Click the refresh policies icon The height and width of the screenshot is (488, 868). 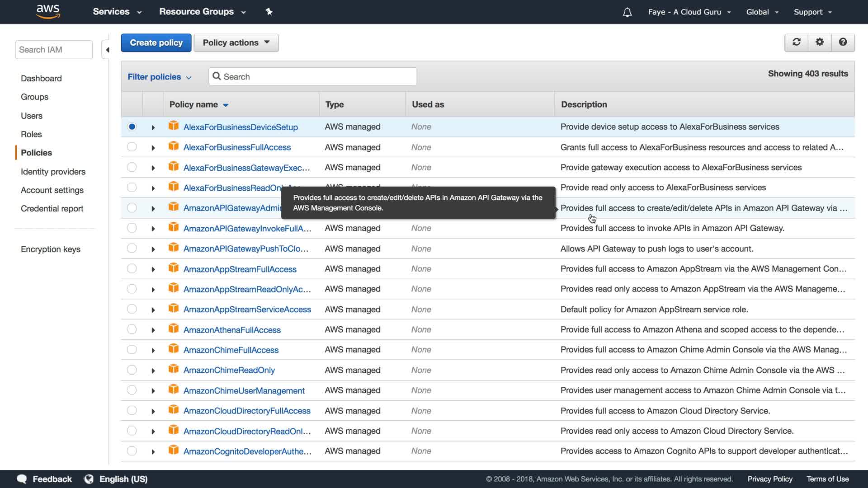[x=797, y=42]
